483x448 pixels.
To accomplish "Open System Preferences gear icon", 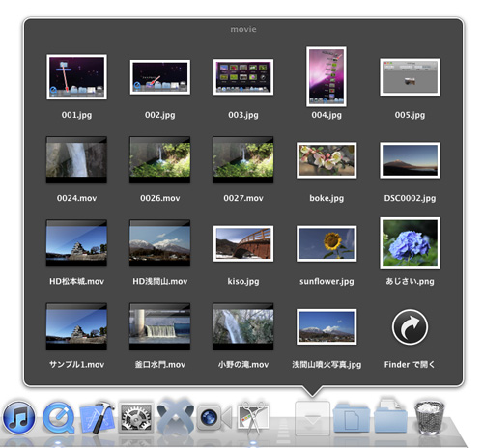I will pos(136,417).
